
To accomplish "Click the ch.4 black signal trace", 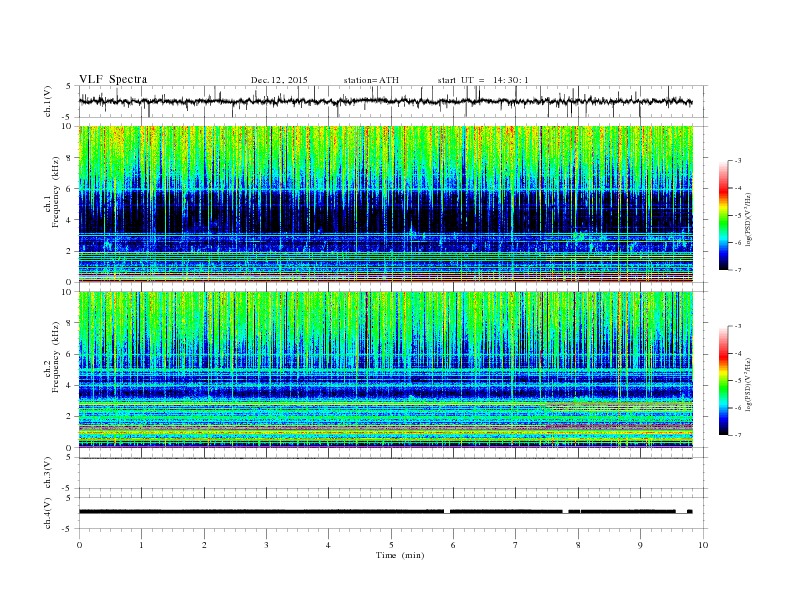I will (x=385, y=512).
